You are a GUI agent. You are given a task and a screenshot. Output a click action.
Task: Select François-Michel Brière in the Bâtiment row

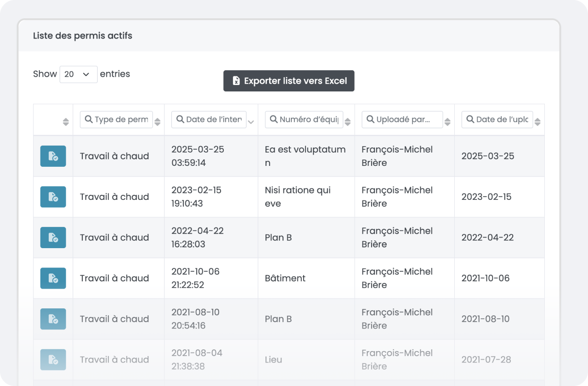(x=397, y=278)
